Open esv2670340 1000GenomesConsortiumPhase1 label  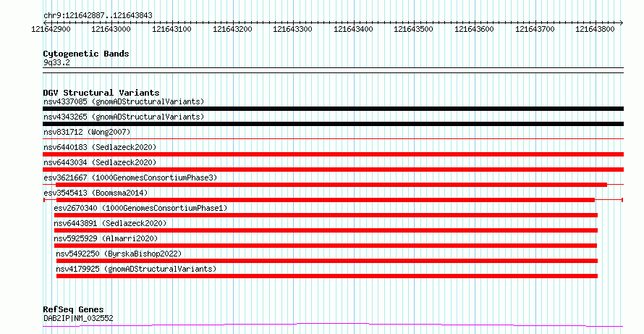140,208
